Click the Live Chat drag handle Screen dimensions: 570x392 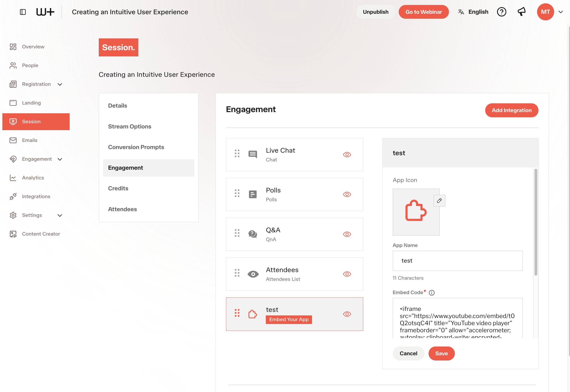[237, 154]
